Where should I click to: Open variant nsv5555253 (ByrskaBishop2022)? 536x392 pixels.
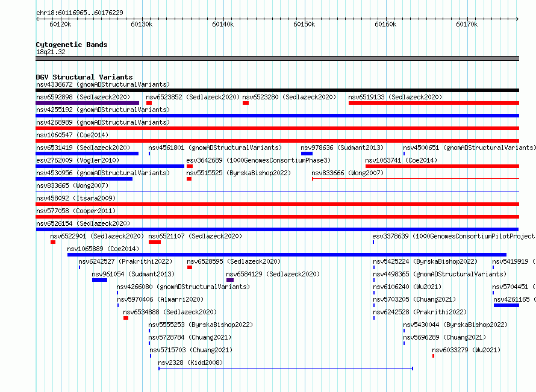(201, 325)
